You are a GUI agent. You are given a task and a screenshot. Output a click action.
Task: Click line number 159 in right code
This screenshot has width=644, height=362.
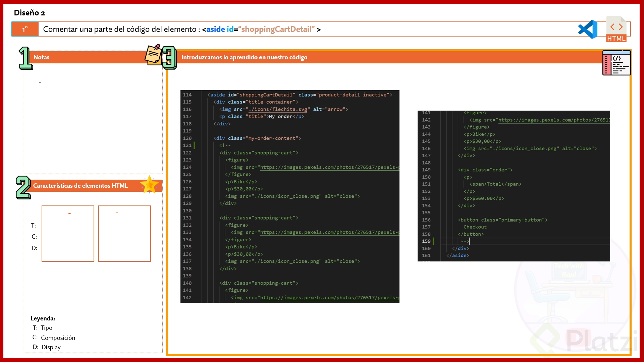(426, 241)
